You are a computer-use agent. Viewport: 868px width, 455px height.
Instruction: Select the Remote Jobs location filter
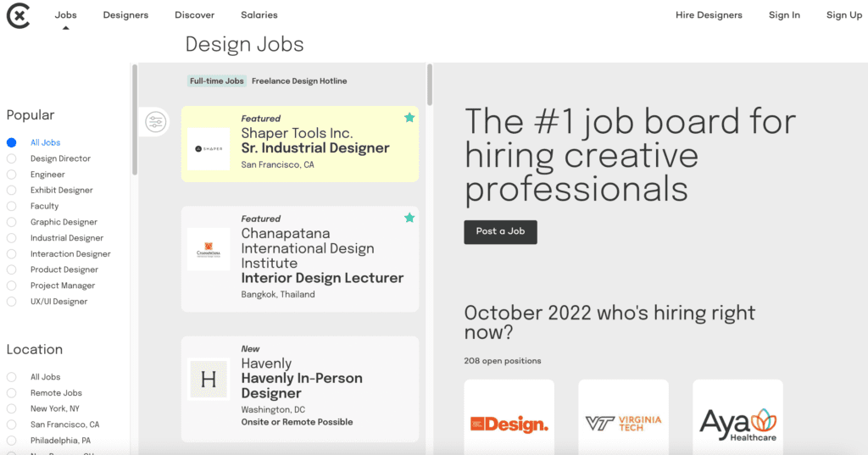pos(12,393)
